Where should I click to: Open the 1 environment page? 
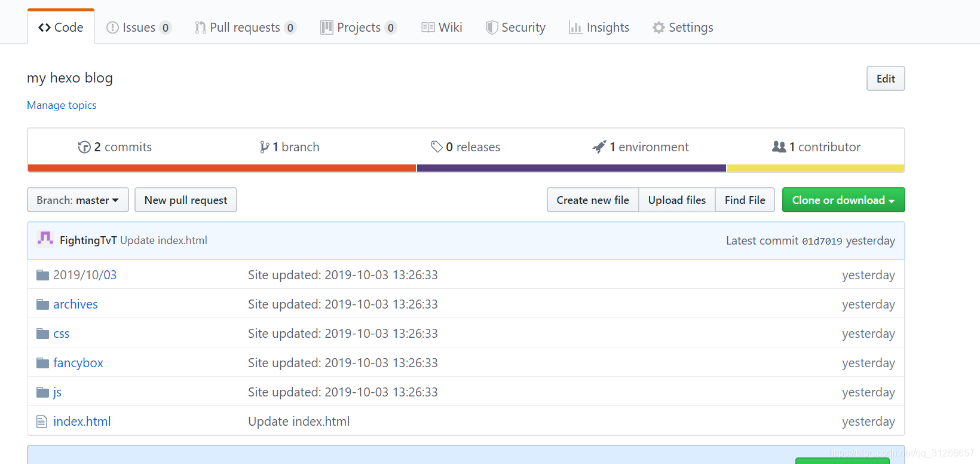point(640,147)
